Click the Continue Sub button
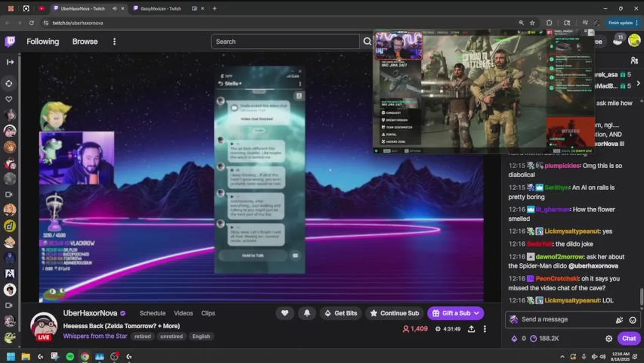Viewport: 644px width, 363px height. (394, 313)
